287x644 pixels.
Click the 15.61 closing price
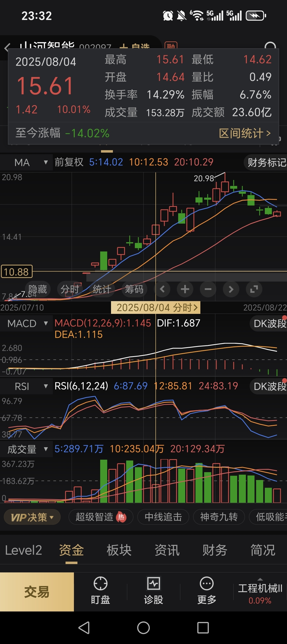pos(45,86)
